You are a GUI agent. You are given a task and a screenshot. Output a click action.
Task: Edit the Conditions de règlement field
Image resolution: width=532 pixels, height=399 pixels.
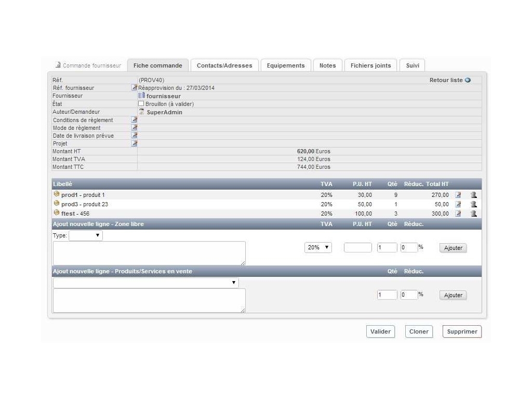pos(134,120)
